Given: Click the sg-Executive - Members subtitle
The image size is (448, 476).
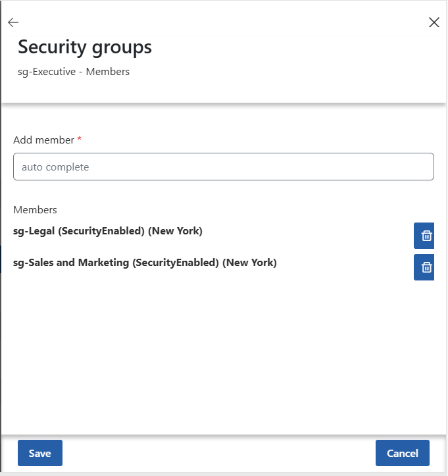Looking at the screenshot, I should coord(74,72).
